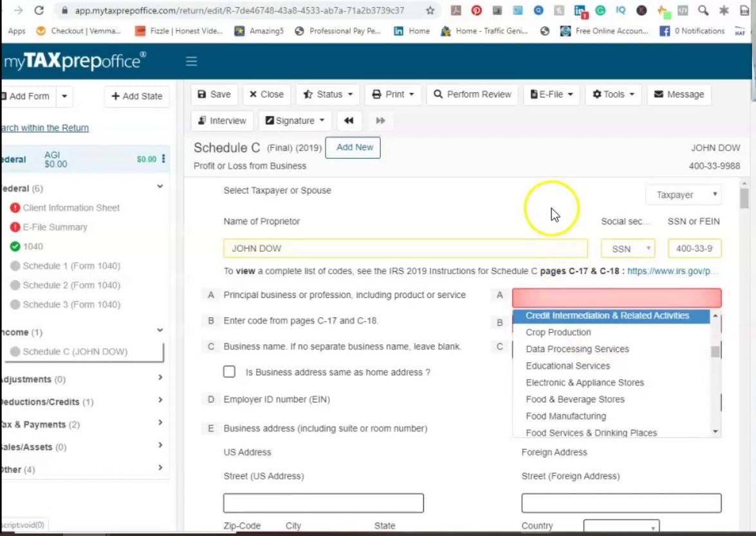Open the Taxpayer or Spouse dropdown
This screenshot has height=536, width=756.
683,194
